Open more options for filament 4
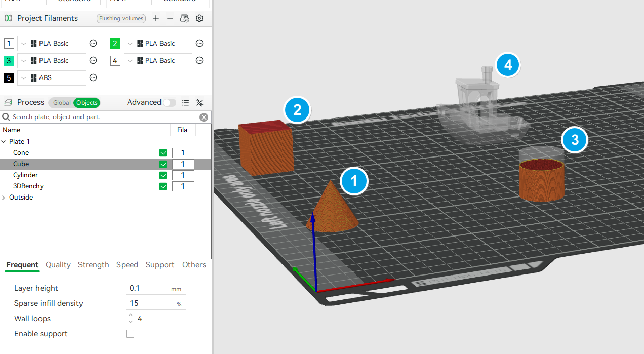The width and height of the screenshot is (644, 354). (199, 61)
